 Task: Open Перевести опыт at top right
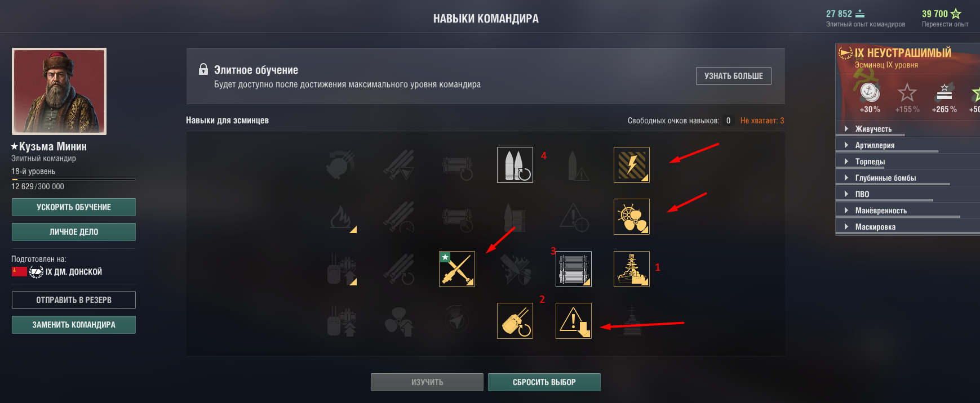coord(944,18)
